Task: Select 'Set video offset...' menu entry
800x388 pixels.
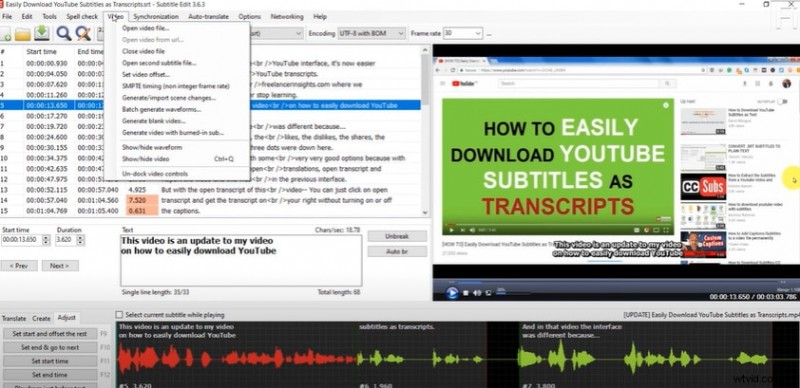Action: (x=177, y=75)
